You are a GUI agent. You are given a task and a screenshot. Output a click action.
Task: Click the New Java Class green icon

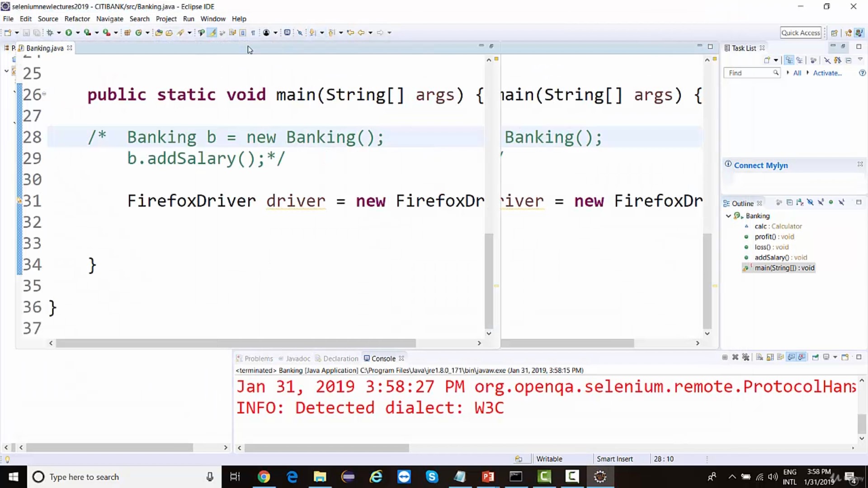click(139, 33)
